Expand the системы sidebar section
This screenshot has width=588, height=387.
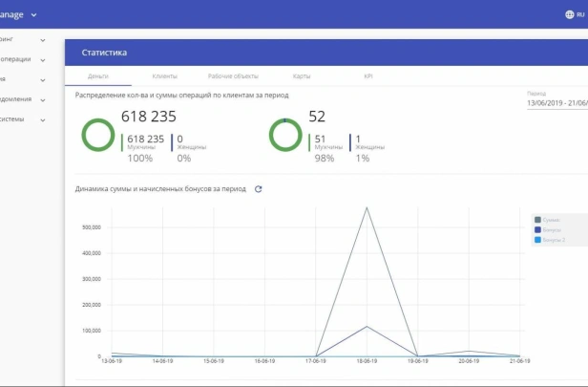pyautogui.click(x=43, y=120)
